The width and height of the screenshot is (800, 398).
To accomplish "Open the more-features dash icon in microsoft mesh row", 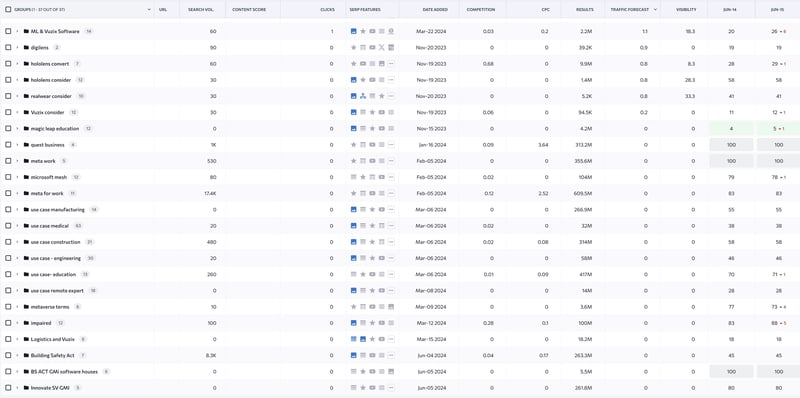I will pyautogui.click(x=391, y=177).
